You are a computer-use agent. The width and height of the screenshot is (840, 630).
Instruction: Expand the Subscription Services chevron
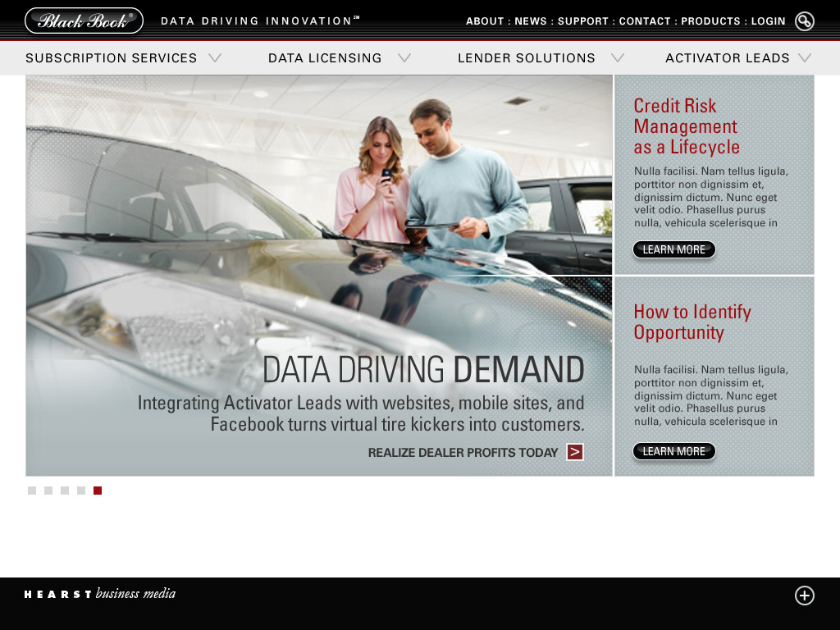tap(215, 58)
